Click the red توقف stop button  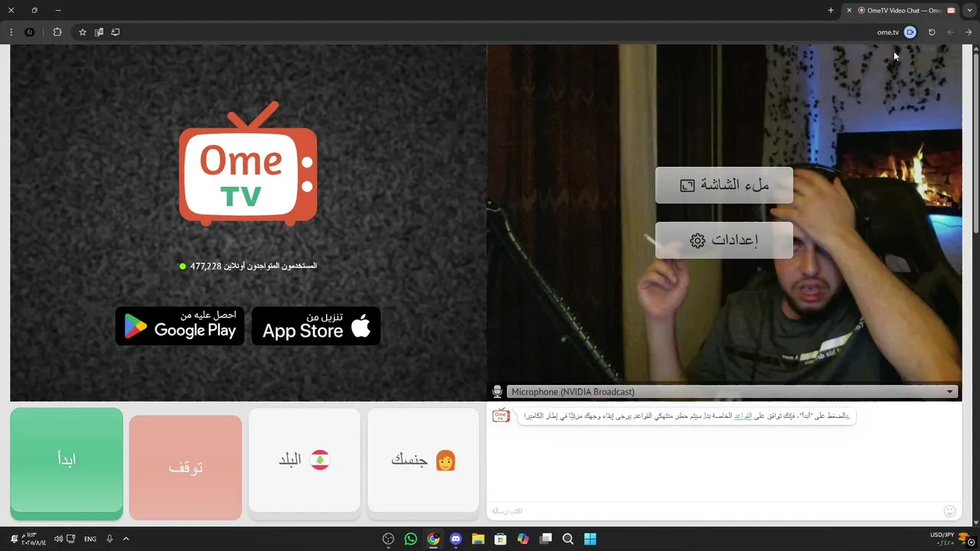(x=185, y=468)
